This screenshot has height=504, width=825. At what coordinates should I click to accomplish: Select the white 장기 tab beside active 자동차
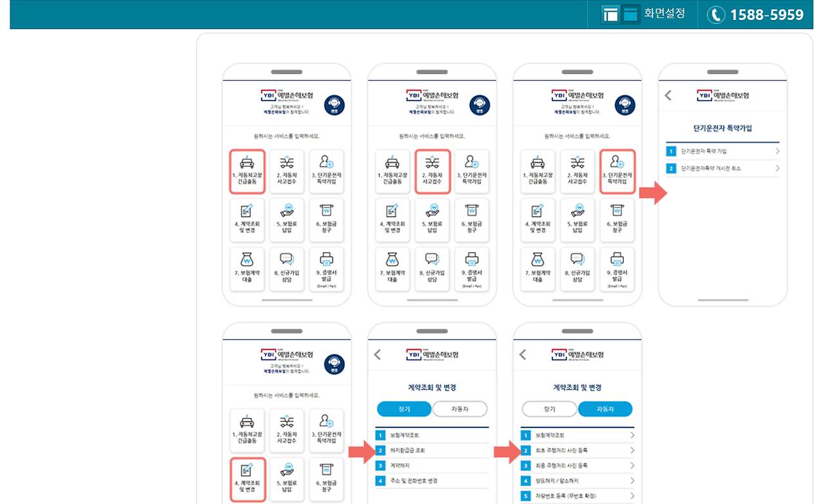click(x=549, y=409)
